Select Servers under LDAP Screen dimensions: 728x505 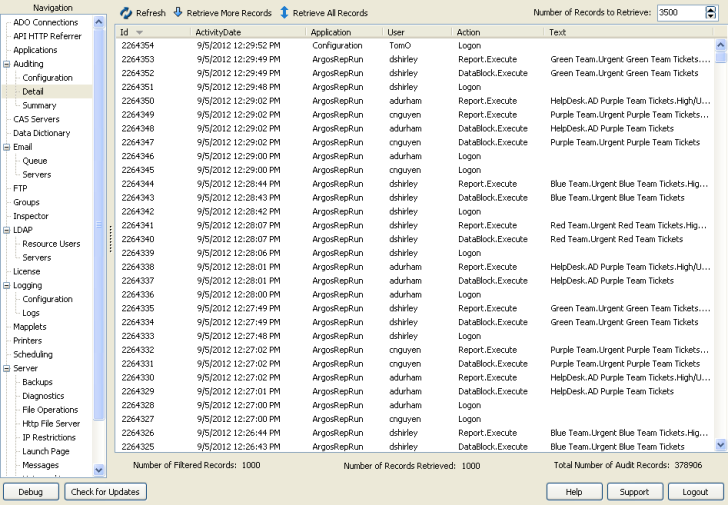(37, 258)
